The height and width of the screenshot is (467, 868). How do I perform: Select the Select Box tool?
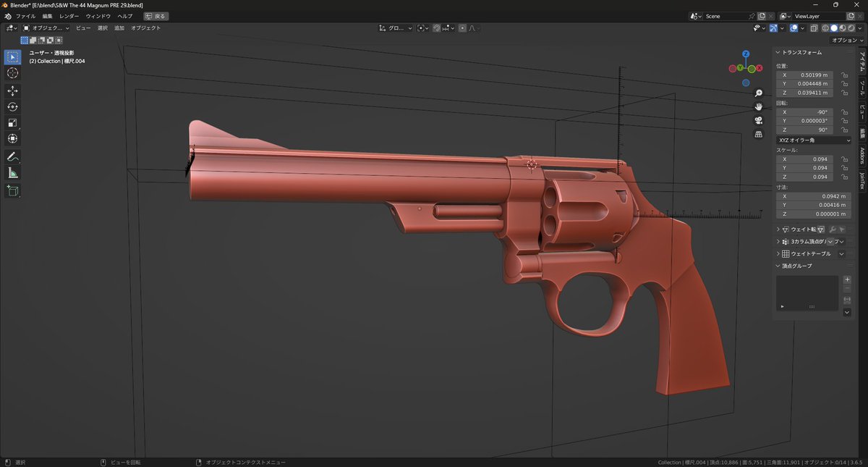pyautogui.click(x=12, y=57)
